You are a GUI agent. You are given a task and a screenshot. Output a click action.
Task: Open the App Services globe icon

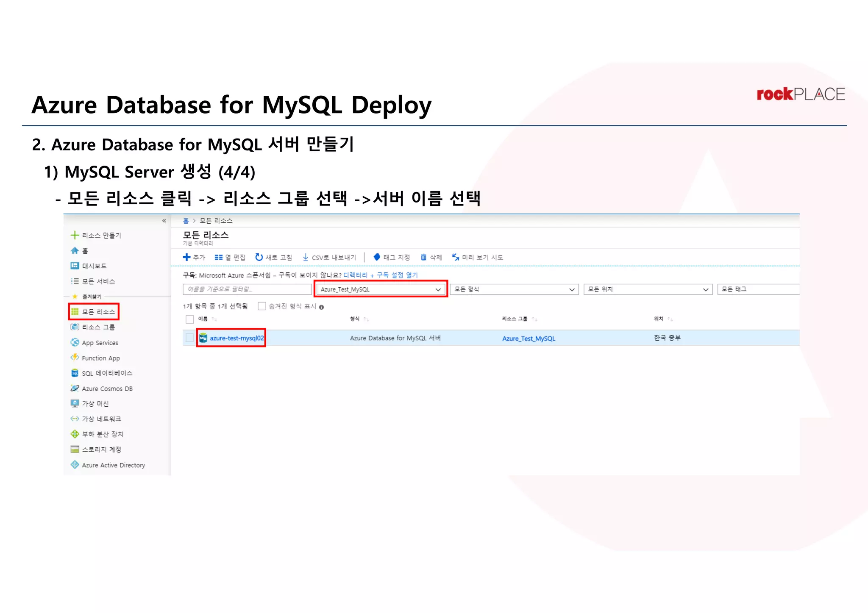point(75,342)
